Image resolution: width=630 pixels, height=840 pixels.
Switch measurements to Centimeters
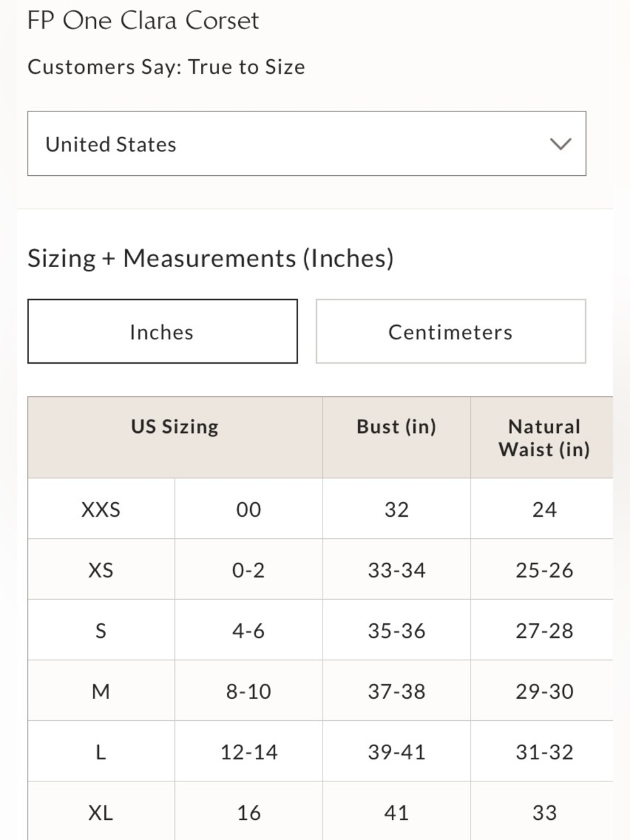tap(451, 331)
